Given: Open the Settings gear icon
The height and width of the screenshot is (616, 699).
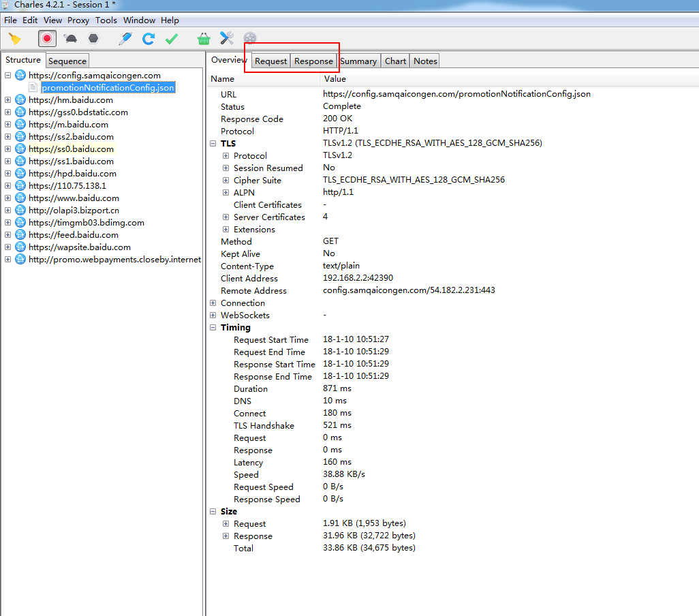Looking at the screenshot, I should pyautogui.click(x=250, y=38).
